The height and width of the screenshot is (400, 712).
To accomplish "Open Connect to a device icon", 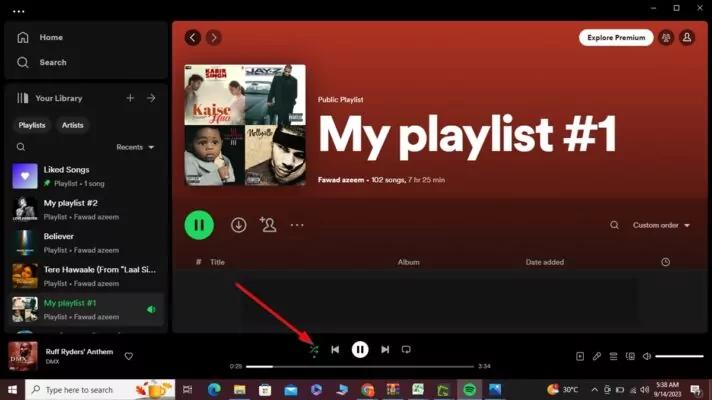I will (x=630, y=356).
